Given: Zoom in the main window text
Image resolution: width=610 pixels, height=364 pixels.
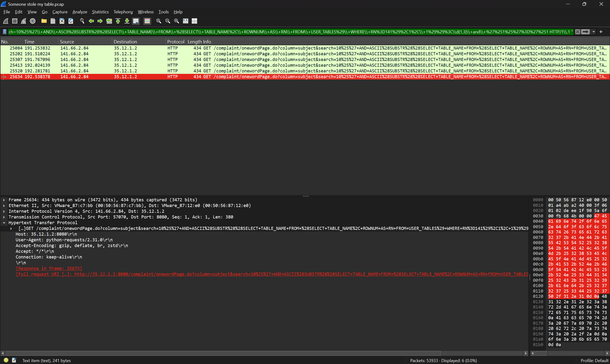Looking at the screenshot, I should [159, 21].
